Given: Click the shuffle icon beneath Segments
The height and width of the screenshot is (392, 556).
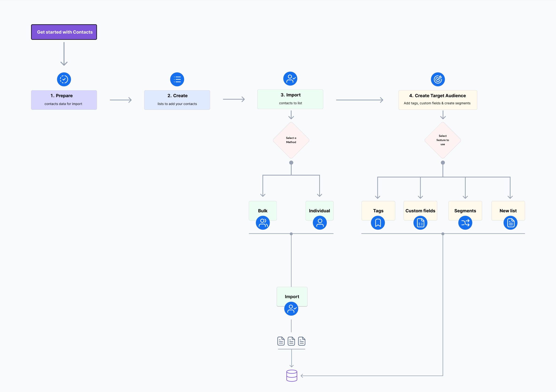Looking at the screenshot, I should click(x=465, y=223).
